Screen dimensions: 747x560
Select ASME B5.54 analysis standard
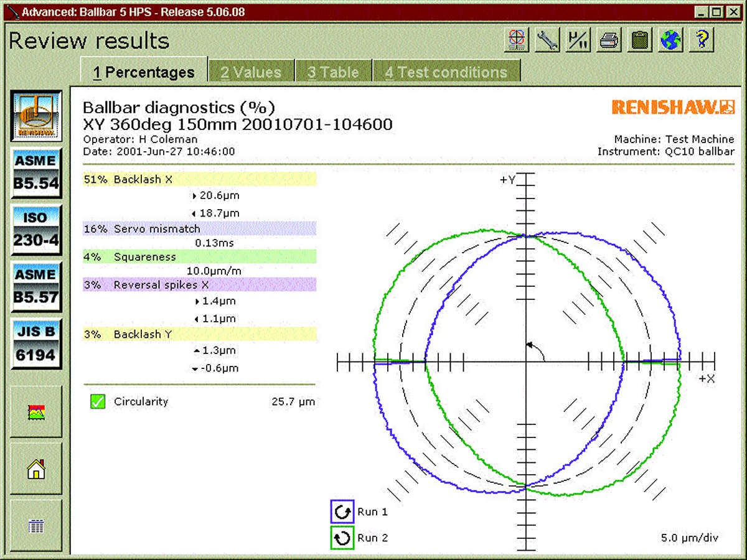click(36, 172)
